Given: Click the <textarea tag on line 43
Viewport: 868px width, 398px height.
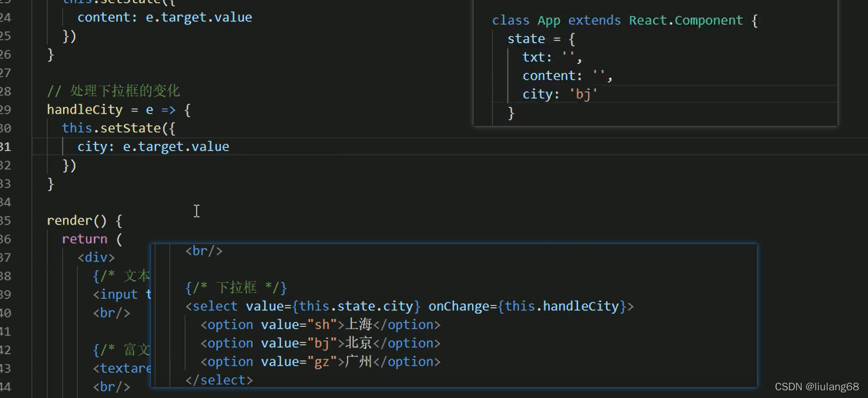Looking at the screenshot, I should [122, 368].
